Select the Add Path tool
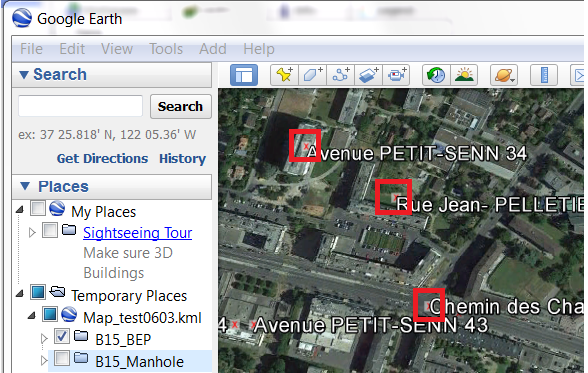Screen dimensions: 588x373 coord(340,75)
